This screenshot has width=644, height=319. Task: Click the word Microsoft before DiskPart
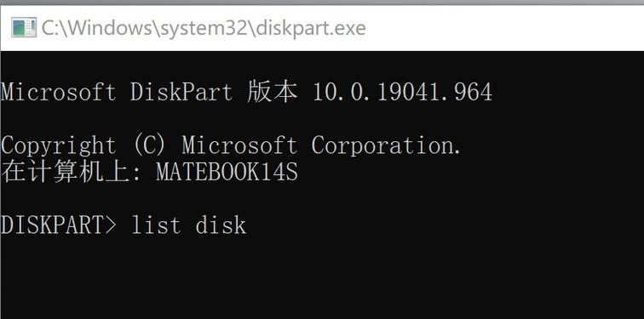point(58,92)
